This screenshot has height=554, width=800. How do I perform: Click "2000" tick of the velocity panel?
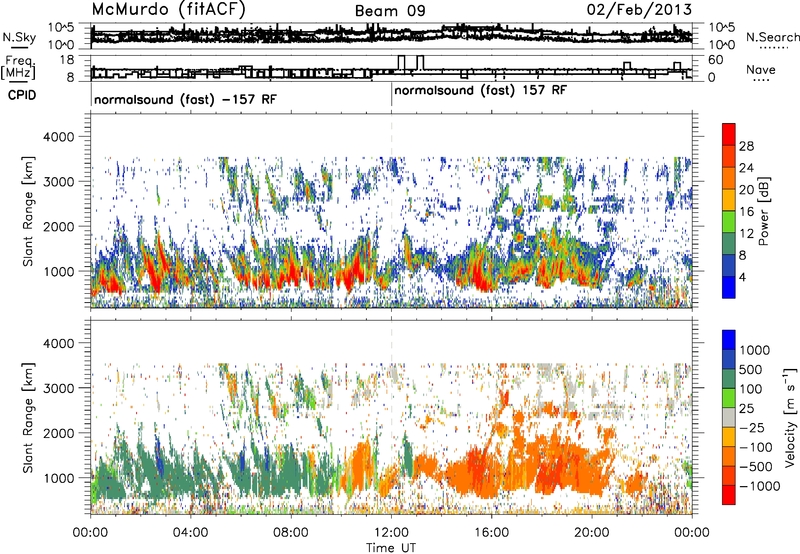point(59,433)
